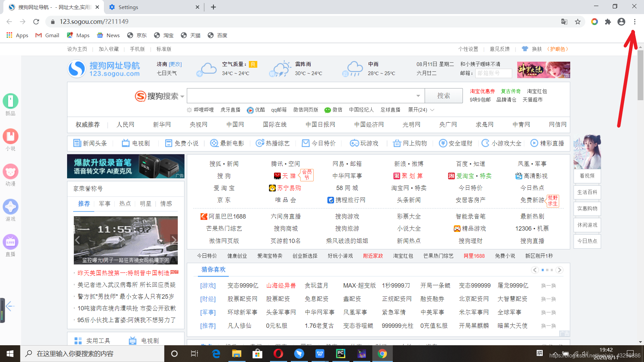Click the page vertical scrollbar thumb
Screen dimensions: 644x362
point(640,75)
